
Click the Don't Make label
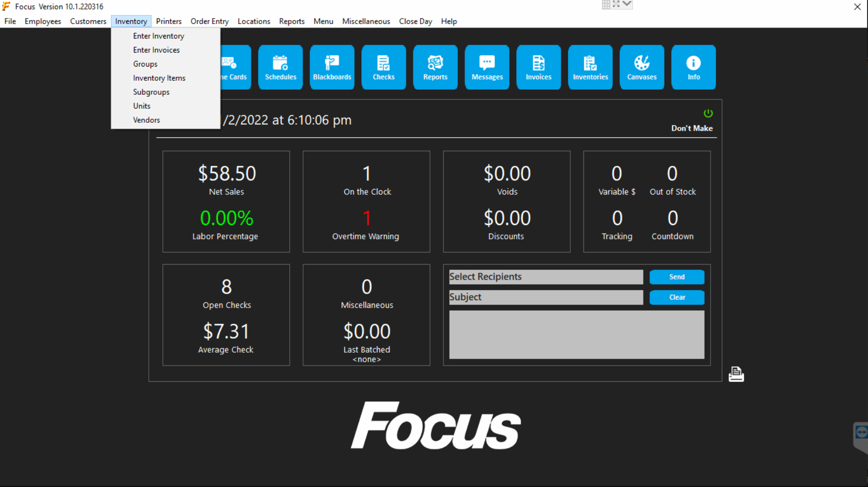[x=692, y=128]
